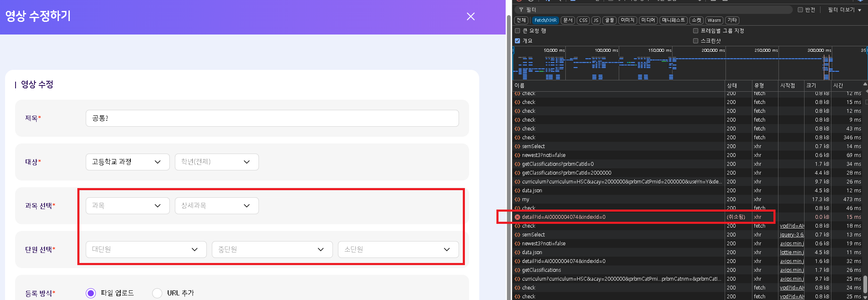Image resolution: width=868 pixels, height=300 pixels.
Task: Open the 필터 더보기 dropdown
Action: click(x=844, y=10)
